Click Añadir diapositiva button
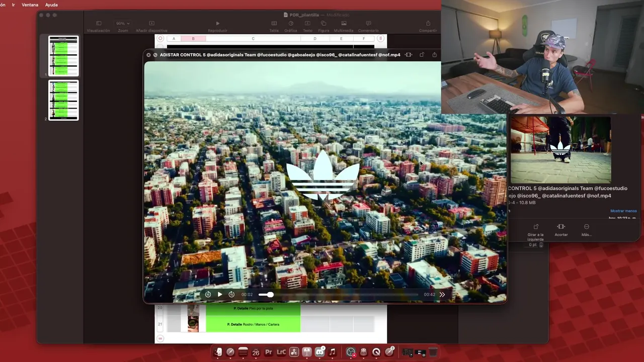Image resolution: width=644 pixels, height=362 pixels. [x=151, y=27]
